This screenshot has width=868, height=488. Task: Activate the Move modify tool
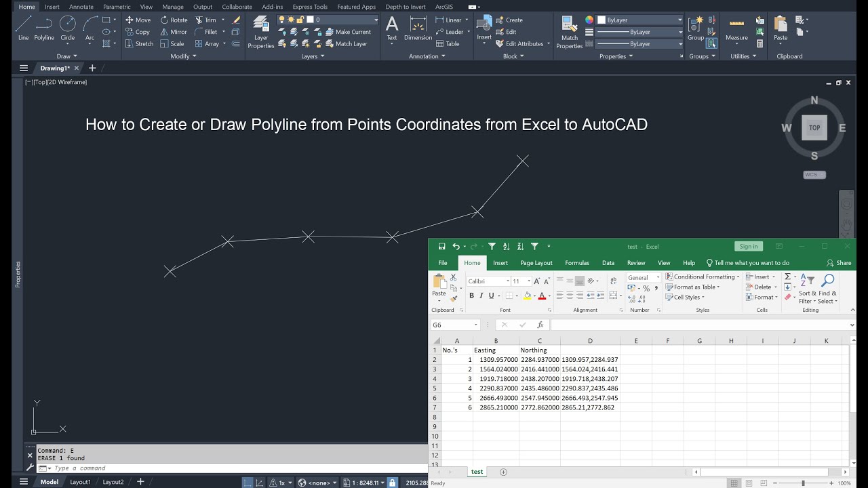(138, 20)
